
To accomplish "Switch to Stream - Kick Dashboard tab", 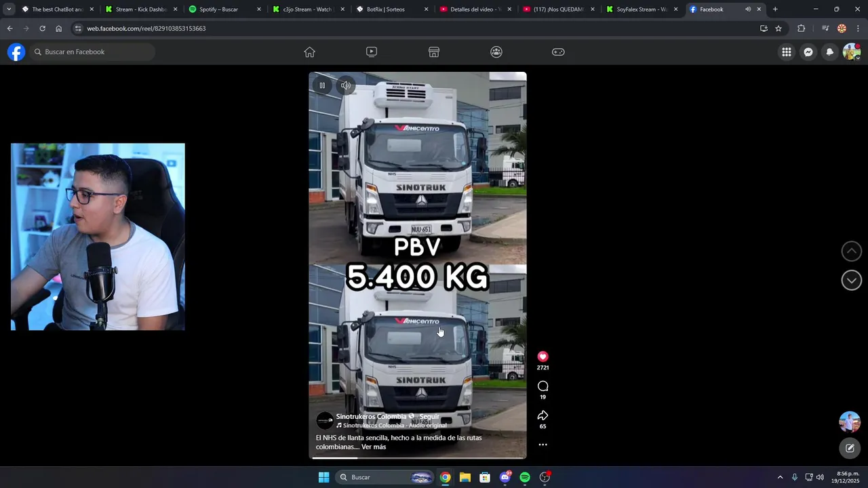I will pos(141,9).
